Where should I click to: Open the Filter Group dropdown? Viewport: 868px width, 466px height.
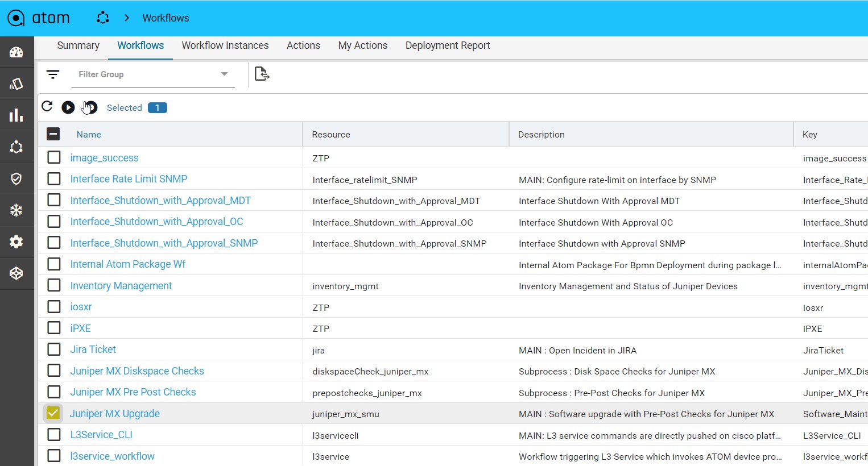pos(153,74)
